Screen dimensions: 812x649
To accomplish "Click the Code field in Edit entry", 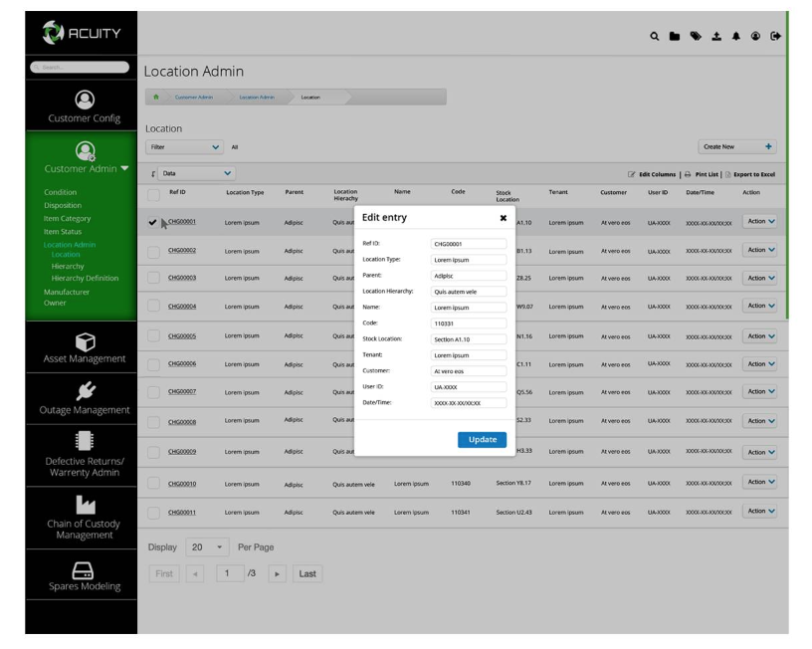I will (x=469, y=324).
